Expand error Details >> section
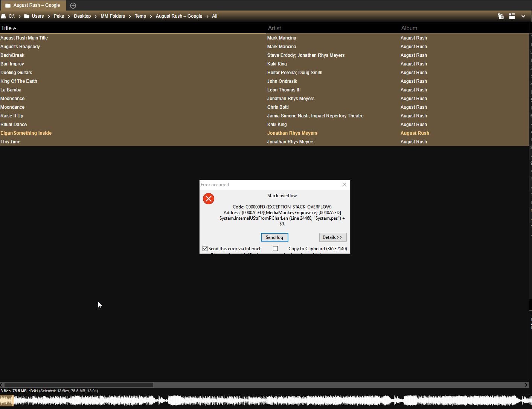The height and width of the screenshot is (409, 532). click(x=332, y=237)
